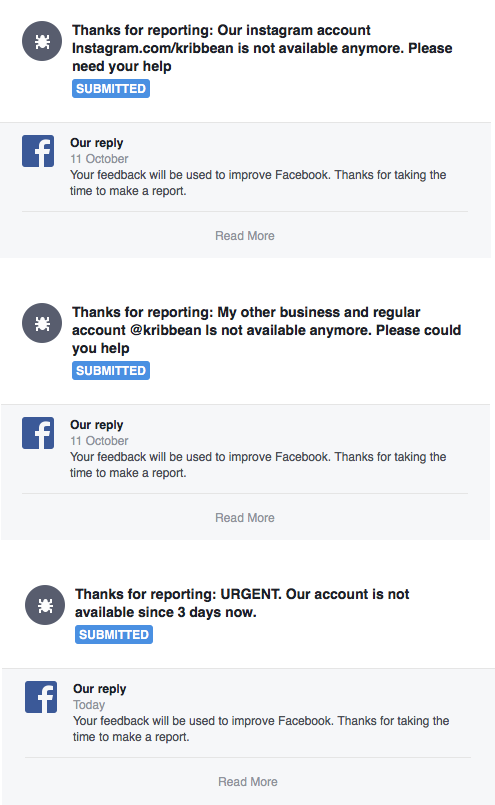The height and width of the screenshot is (805, 495).
Task: Click Facebook logo in the 'Today' reply
Action: (x=41, y=697)
